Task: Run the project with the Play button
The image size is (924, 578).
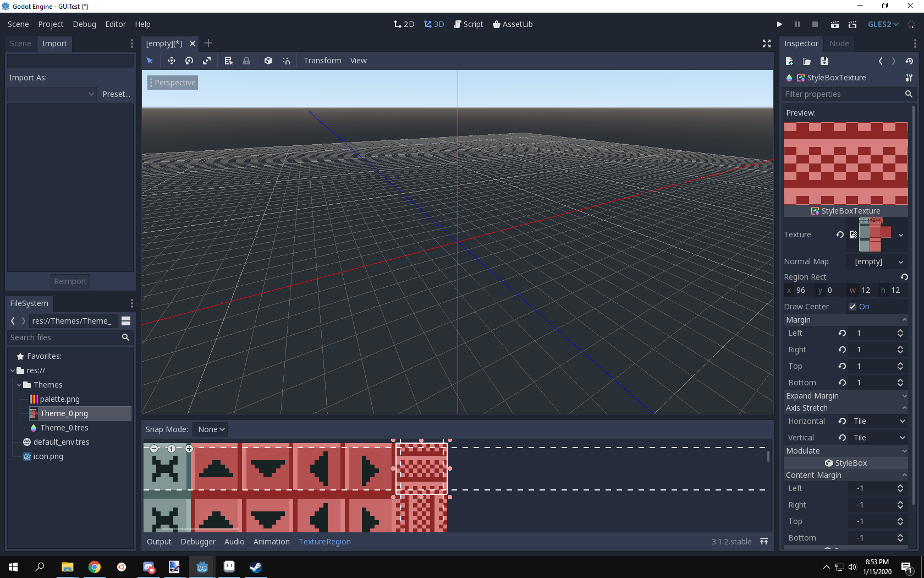Action: click(779, 24)
